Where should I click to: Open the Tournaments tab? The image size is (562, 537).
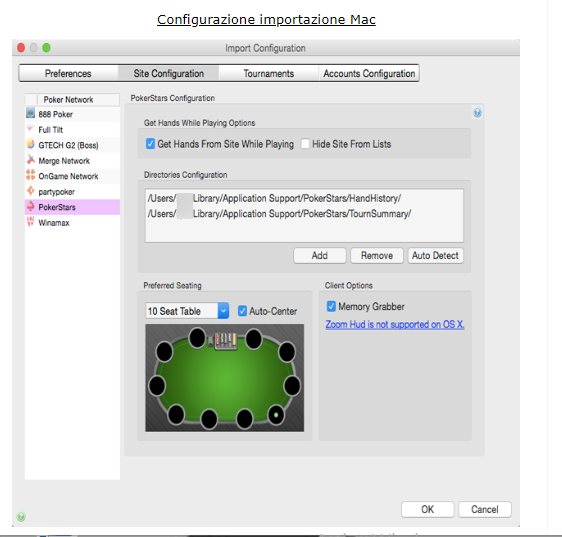click(269, 73)
